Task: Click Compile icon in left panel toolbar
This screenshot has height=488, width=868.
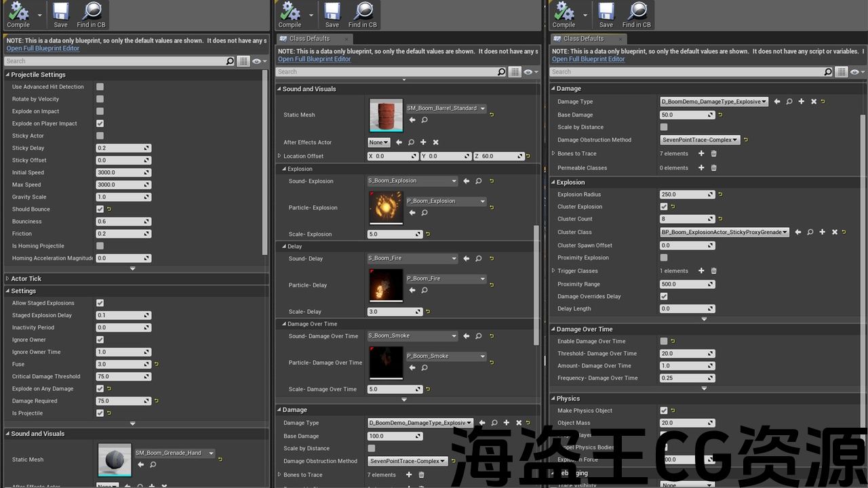Action: (x=18, y=12)
